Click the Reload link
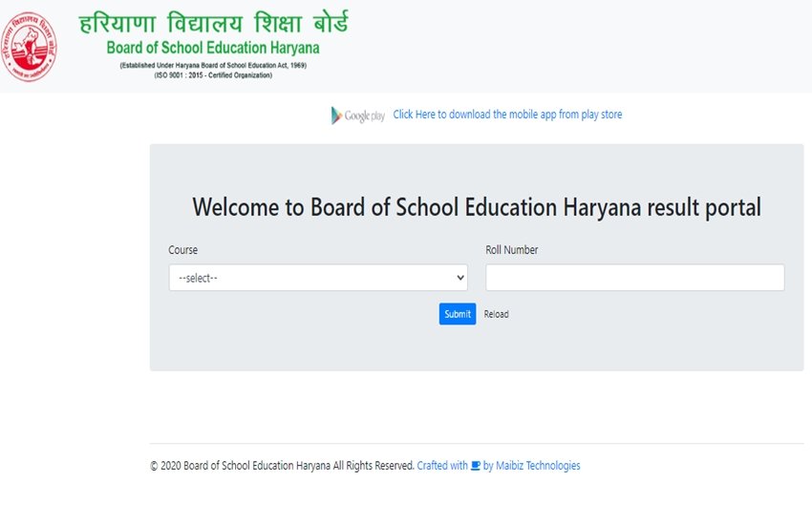The image size is (812, 525). point(496,314)
